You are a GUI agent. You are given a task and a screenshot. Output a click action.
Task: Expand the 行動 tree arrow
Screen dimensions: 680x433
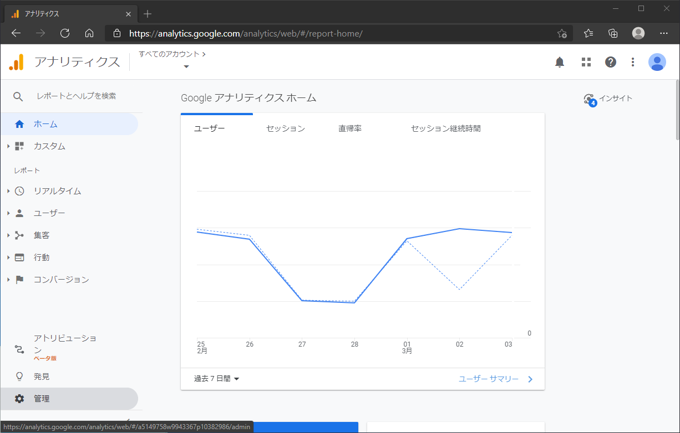click(x=8, y=257)
